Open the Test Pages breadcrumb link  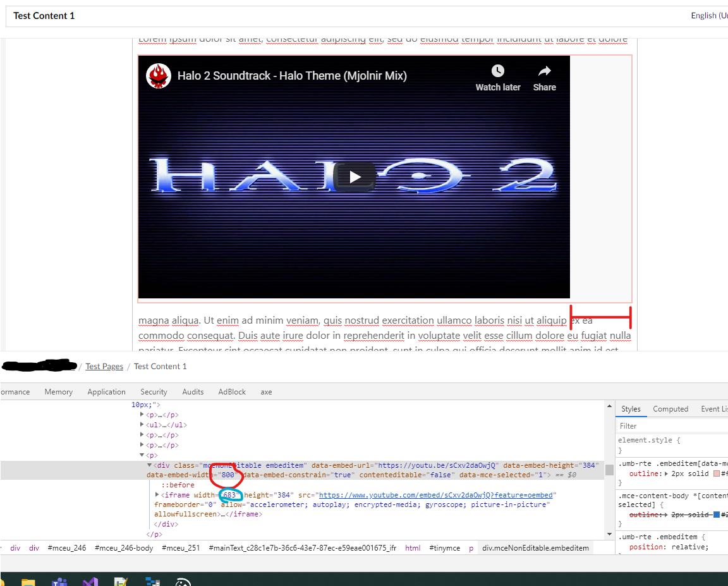(x=104, y=366)
